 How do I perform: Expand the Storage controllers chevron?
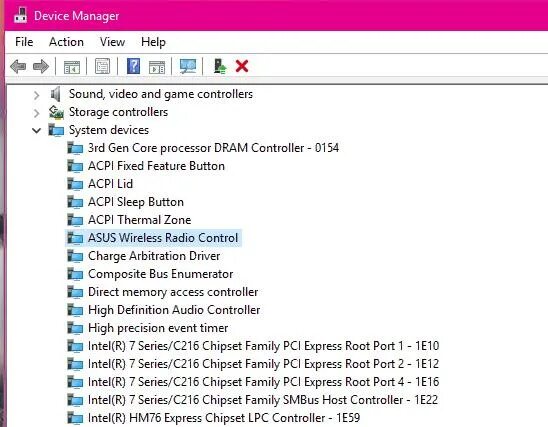pyautogui.click(x=36, y=113)
